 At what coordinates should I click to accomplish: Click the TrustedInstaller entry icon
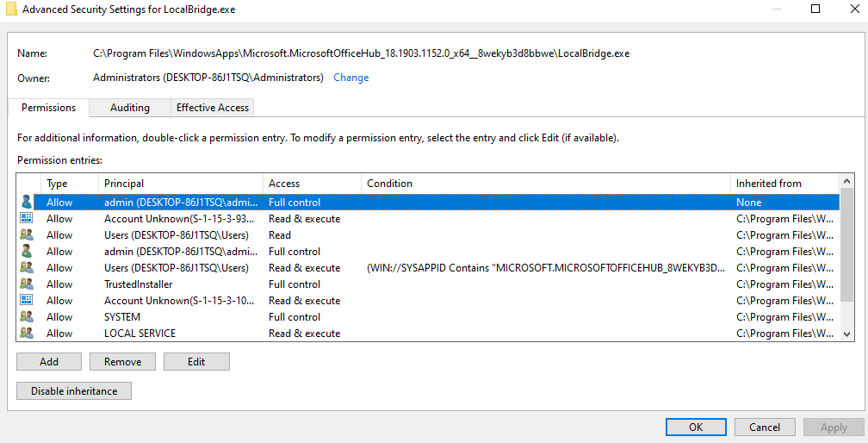coord(26,284)
